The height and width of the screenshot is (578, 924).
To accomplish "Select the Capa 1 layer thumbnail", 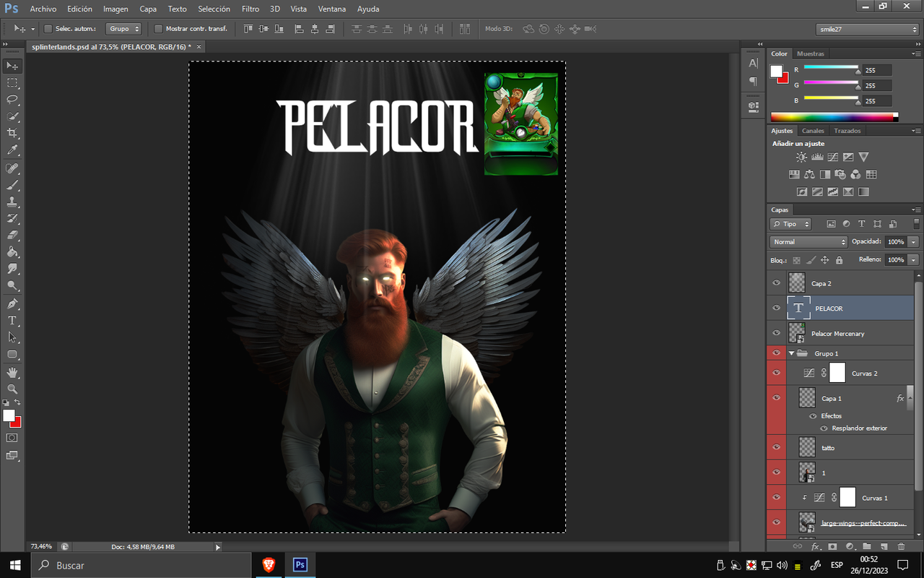I will pyautogui.click(x=807, y=398).
